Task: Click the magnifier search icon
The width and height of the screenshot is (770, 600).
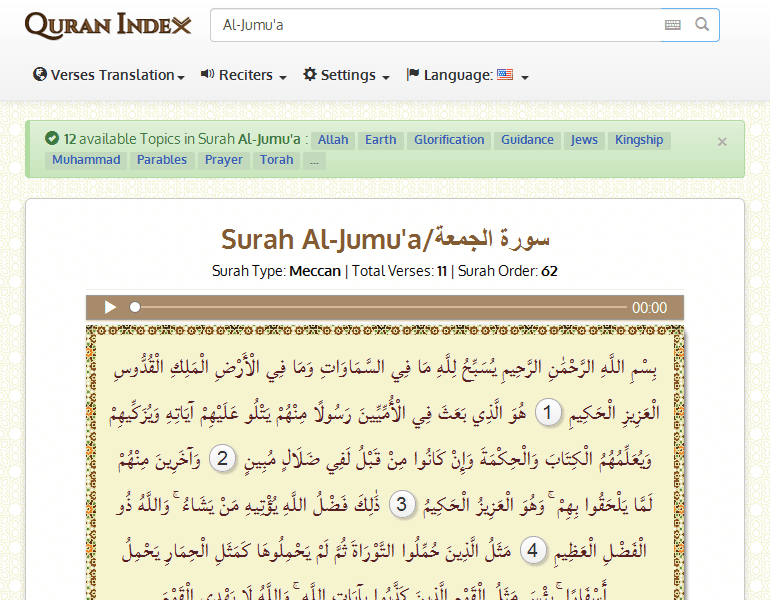Action: click(702, 25)
